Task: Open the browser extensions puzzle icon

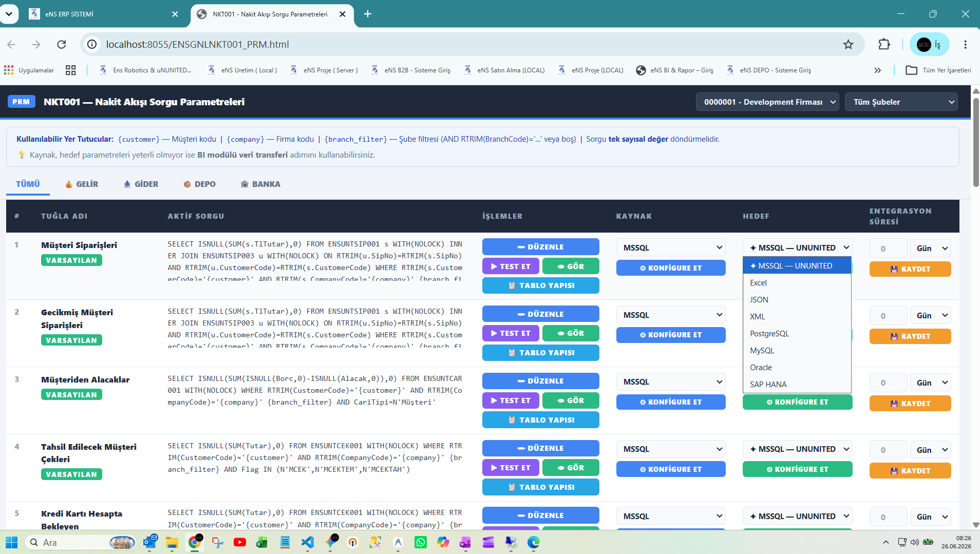Action: click(884, 45)
